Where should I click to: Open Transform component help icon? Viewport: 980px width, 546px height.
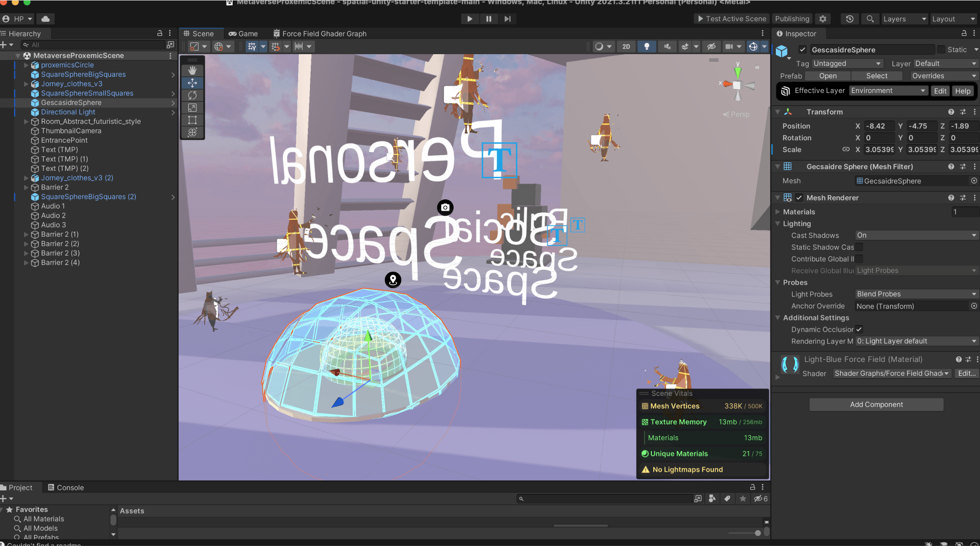click(x=951, y=112)
